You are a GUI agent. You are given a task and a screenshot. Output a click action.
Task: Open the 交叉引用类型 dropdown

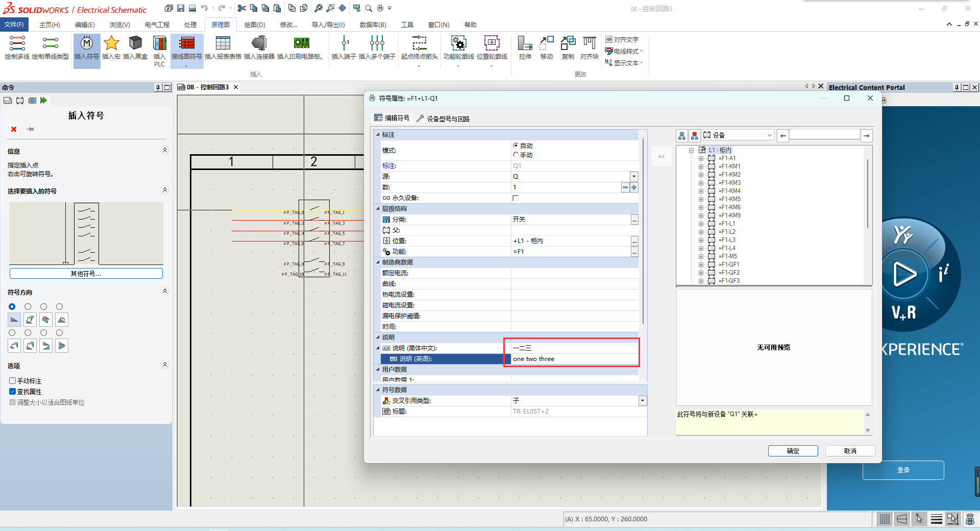(x=643, y=401)
